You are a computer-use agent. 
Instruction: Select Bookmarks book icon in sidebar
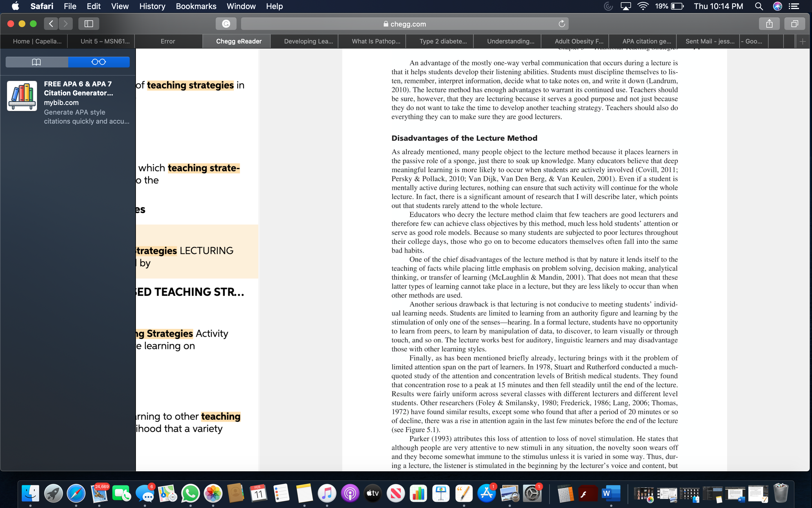click(x=37, y=62)
